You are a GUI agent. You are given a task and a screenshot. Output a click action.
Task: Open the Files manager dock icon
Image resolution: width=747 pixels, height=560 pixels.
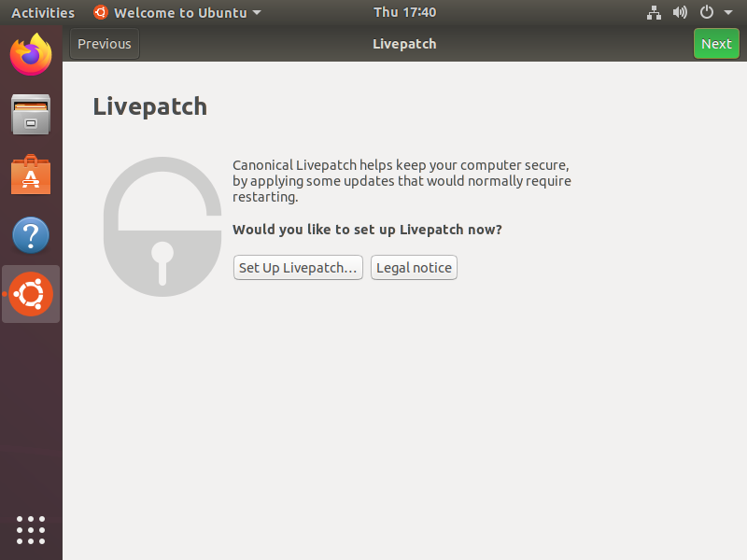click(x=31, y=114)
